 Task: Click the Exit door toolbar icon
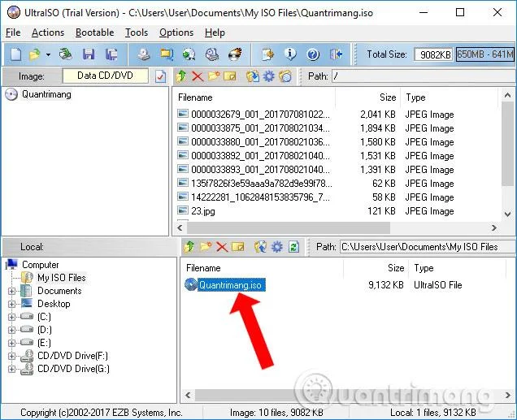click(336, 54)
